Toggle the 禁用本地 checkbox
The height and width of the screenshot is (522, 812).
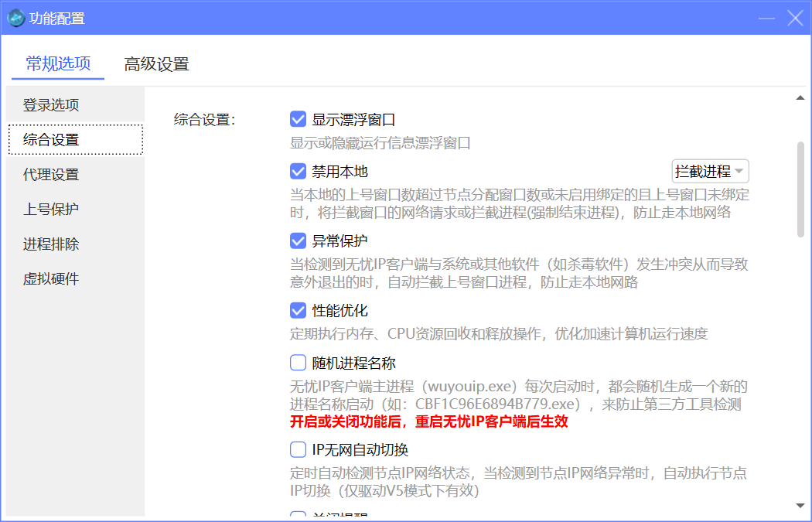(x=299, y=172)
